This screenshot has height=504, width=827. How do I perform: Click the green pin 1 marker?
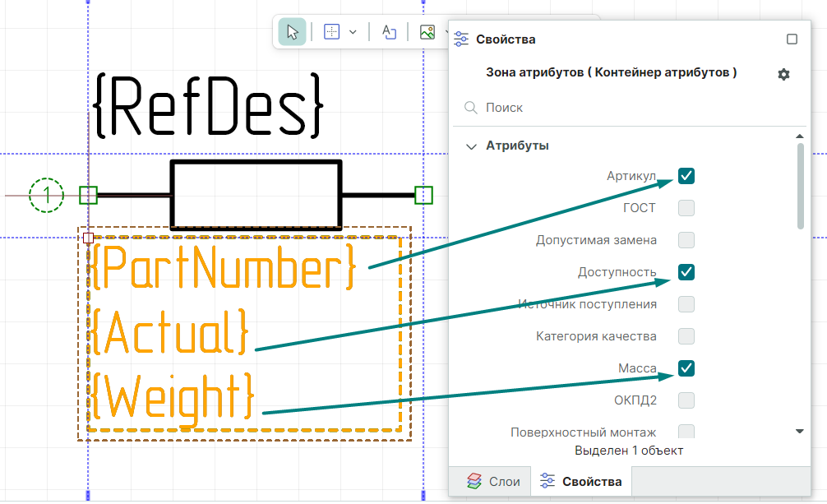pos(46,195)
